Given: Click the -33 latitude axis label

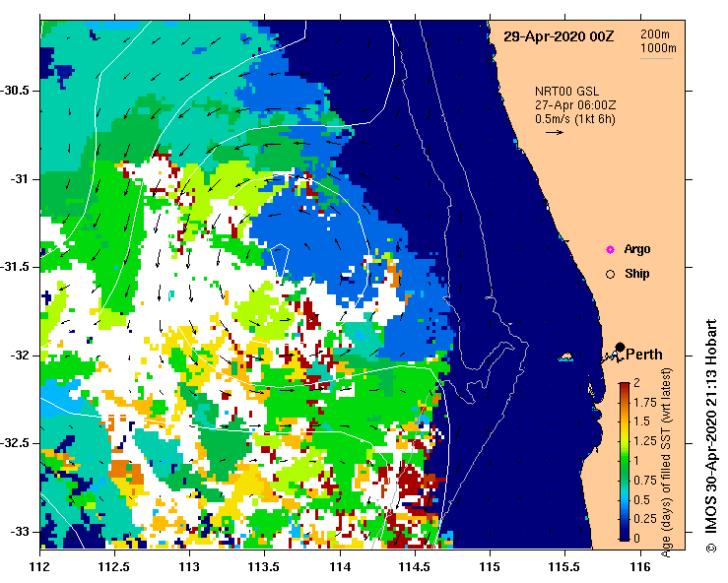Looking at the screenshot, I should pyautogui.click(x=19, y=532).
